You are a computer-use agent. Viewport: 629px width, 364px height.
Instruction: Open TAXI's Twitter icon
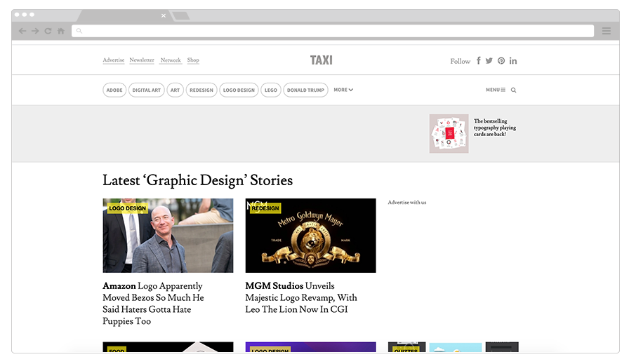[x=489, y=60]
